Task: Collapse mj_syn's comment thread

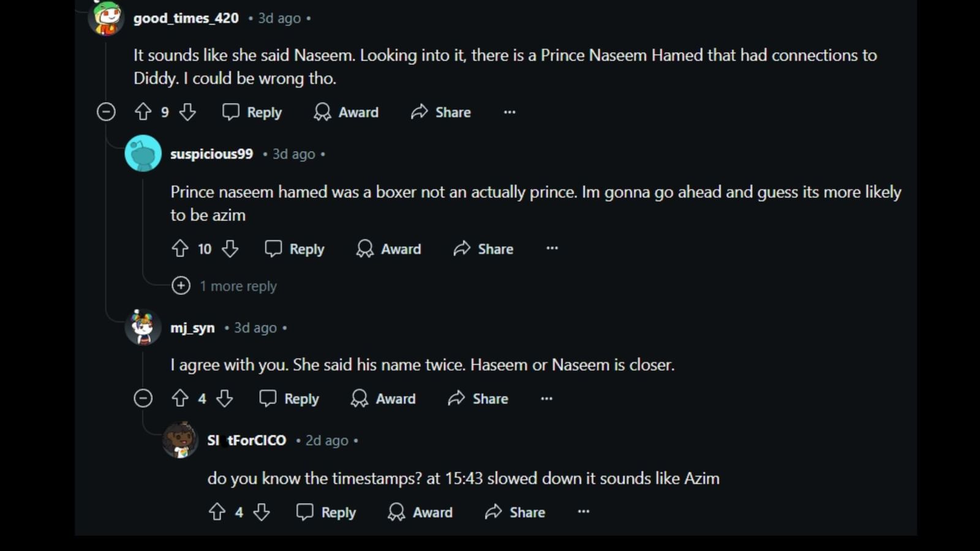Action: [143, 398]
